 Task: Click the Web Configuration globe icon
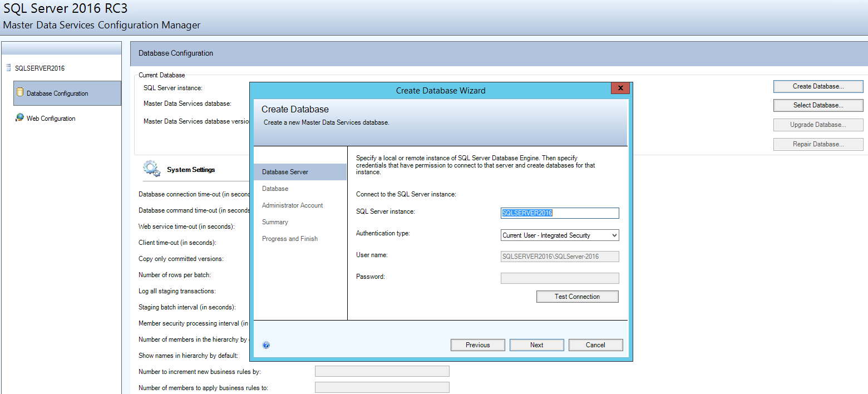pyautogui.click(x=19, y=117)
